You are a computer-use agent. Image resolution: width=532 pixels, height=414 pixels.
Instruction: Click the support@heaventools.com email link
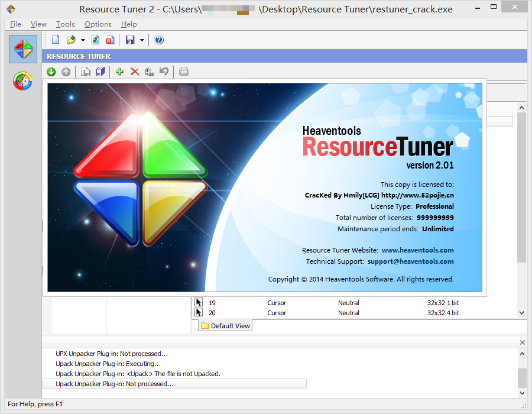[411, 261]
